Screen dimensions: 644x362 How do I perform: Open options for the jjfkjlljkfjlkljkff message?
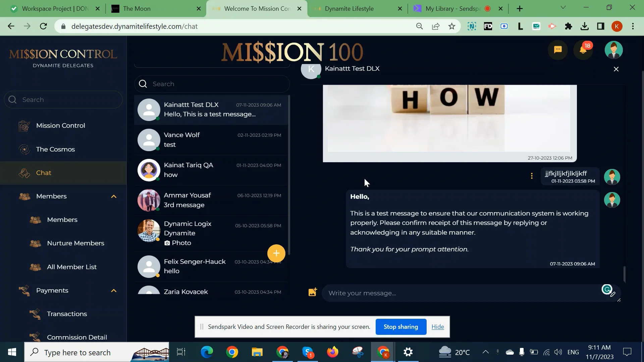coord(532,176)
